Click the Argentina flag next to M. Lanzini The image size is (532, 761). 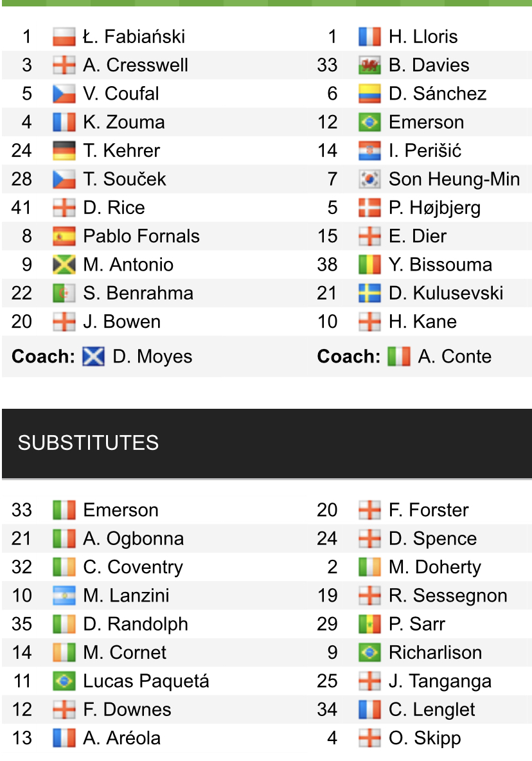64,596
